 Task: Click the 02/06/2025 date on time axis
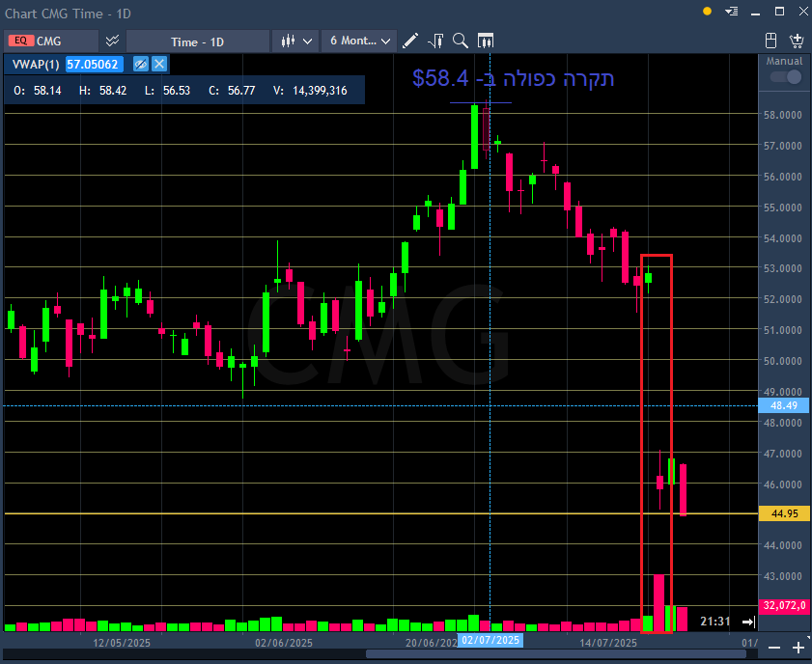[284, 643]
